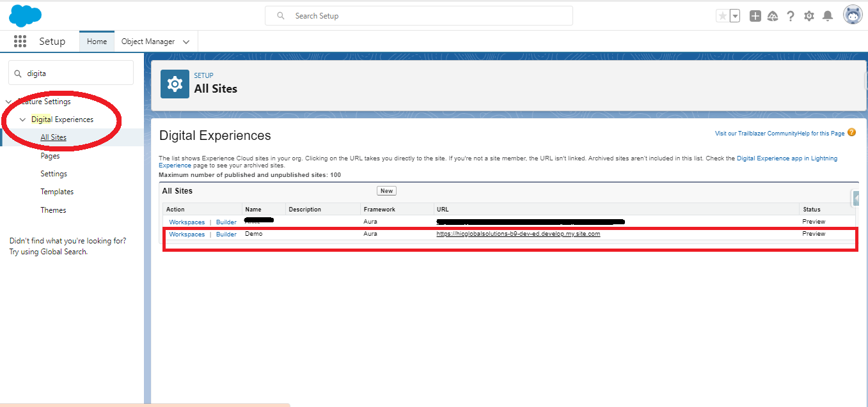Open the user profile avatar
This screenshot has height=407, width=868.
(x=853, y=15)
